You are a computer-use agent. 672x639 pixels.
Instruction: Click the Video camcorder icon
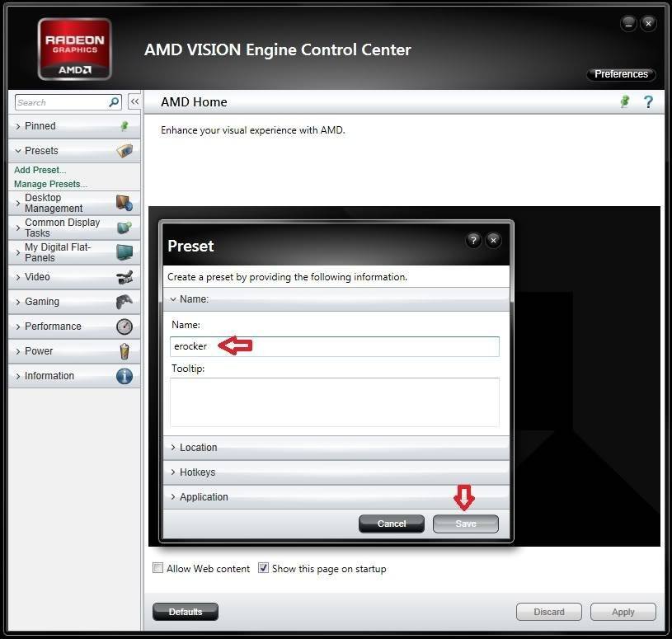(125, 277)
